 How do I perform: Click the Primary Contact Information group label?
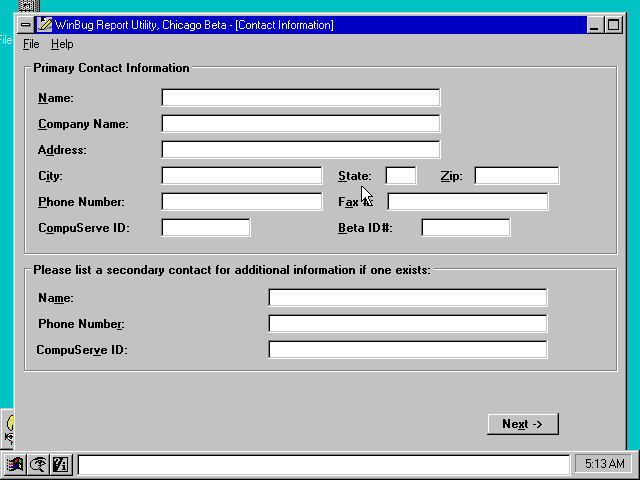(111, 68)
